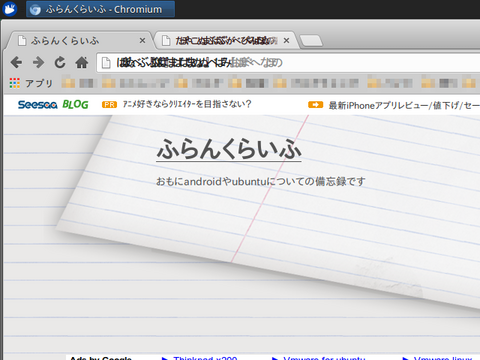Open the home page via house icon
This screenshot has height=360, width=480.
[82, 62]
